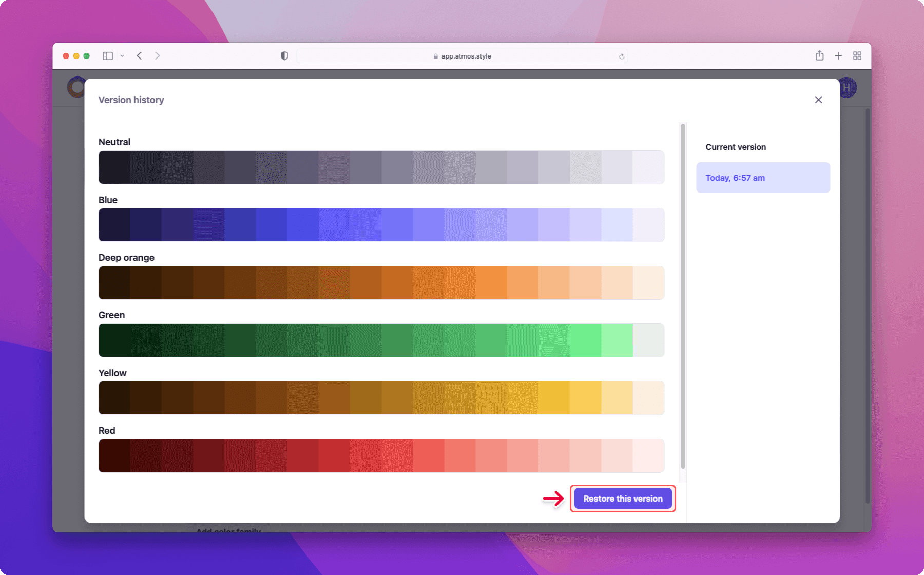This screenshot has height=575, width=924.
Task: Toggle the Safari sidebar icon
Action: 108,56
